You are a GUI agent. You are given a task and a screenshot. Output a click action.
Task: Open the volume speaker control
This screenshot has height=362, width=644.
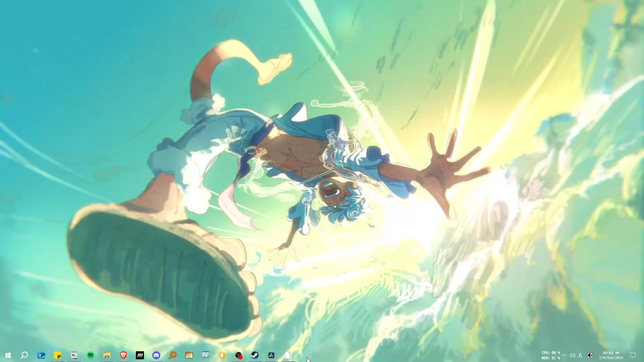[572, 355]
